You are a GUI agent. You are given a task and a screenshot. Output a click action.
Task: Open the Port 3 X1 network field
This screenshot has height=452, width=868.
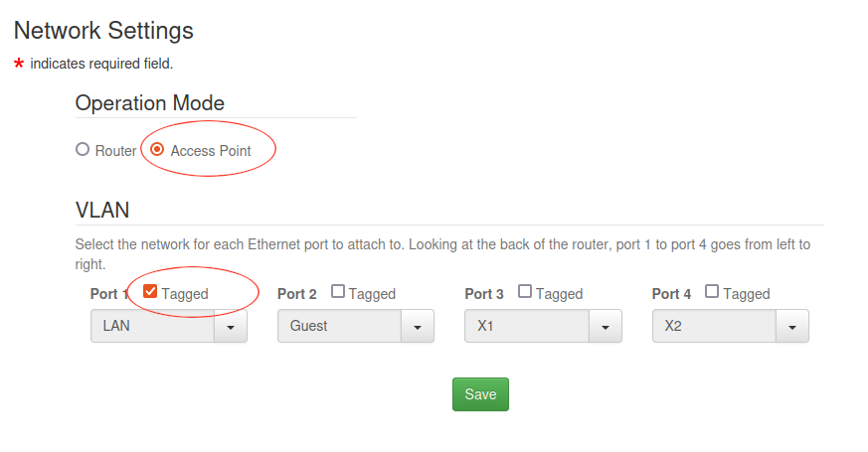pos(526,326)
